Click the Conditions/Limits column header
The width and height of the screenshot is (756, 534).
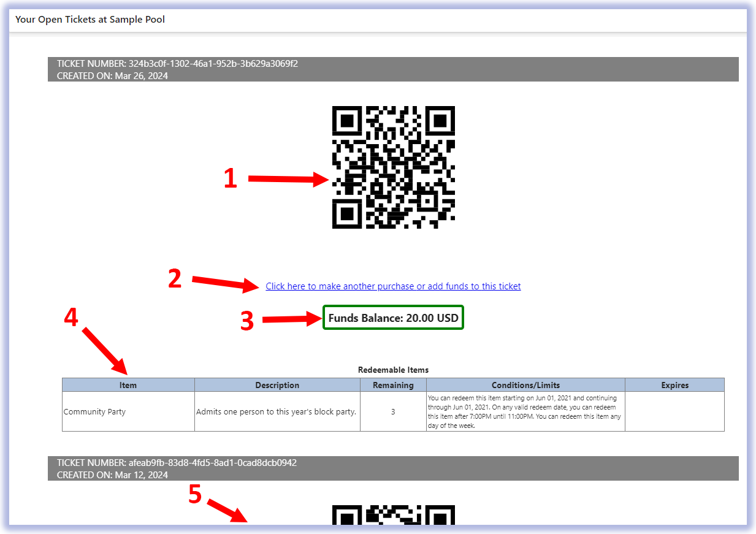[525, 385]
